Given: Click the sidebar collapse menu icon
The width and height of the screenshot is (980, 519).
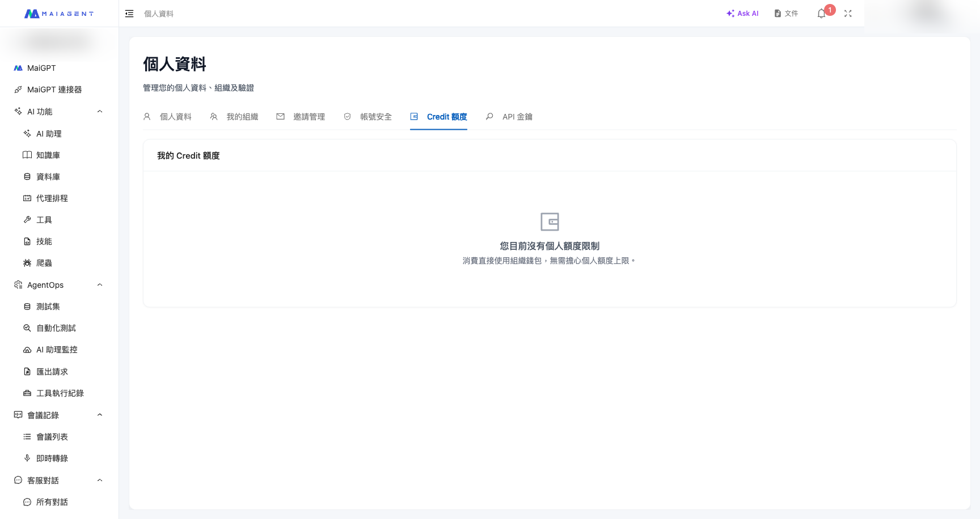Looking at the screenshot, I should (129, 14).
